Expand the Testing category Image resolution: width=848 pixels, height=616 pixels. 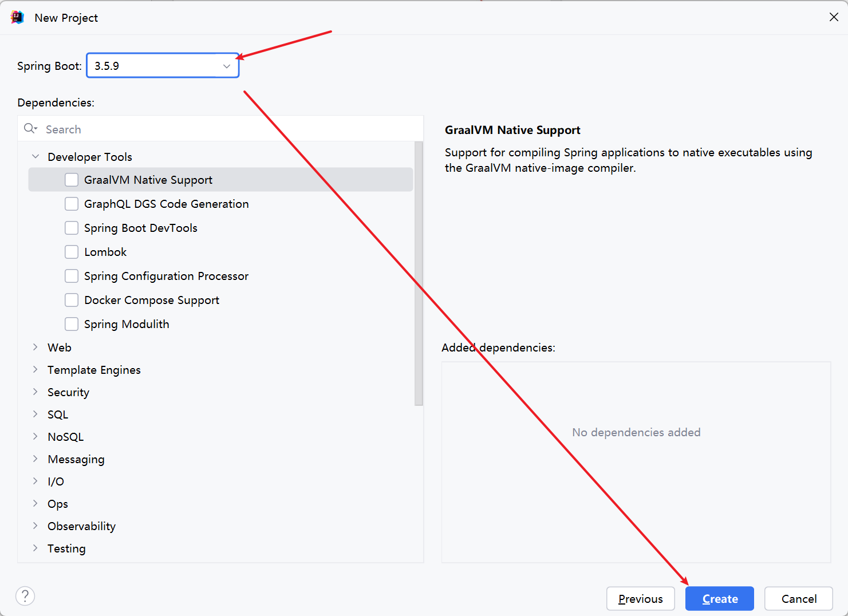pyautogui.click(x=36, y=548)
